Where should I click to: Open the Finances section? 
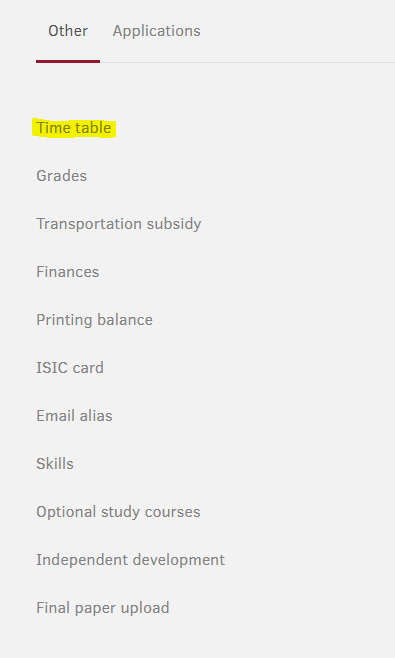pos(68,272)
